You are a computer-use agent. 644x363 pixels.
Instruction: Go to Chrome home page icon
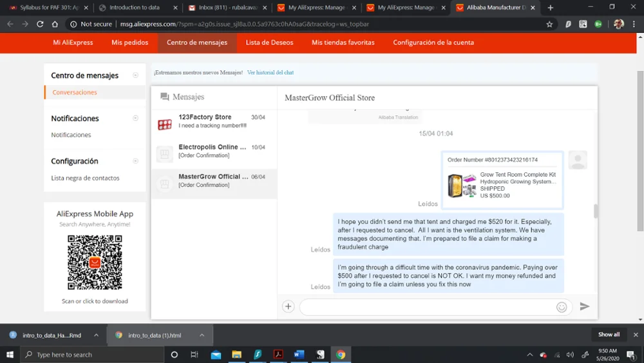click(55, 25)
